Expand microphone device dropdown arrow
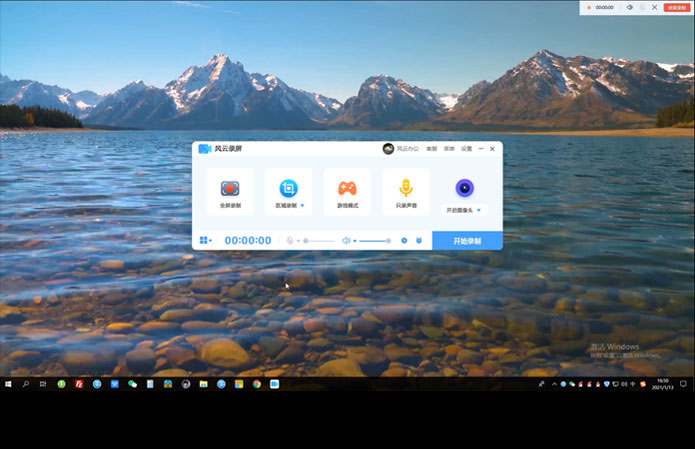 click(x=298, y=241)
